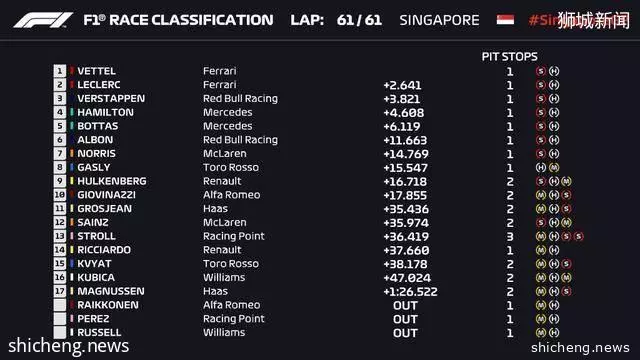This screenshot has width=640, height=360.
Task: Click team name Toro Rosso for Kvyat
Action: [x=231, y=264]
